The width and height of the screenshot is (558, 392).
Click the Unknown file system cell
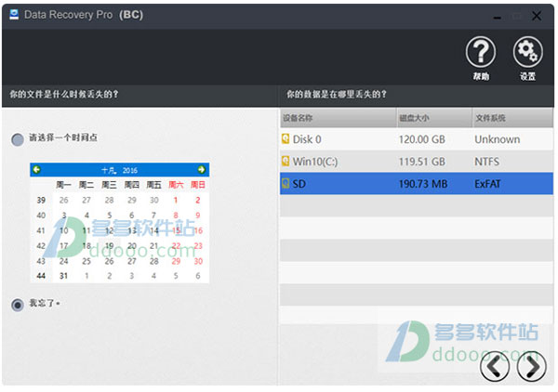[x=498, y=139]
